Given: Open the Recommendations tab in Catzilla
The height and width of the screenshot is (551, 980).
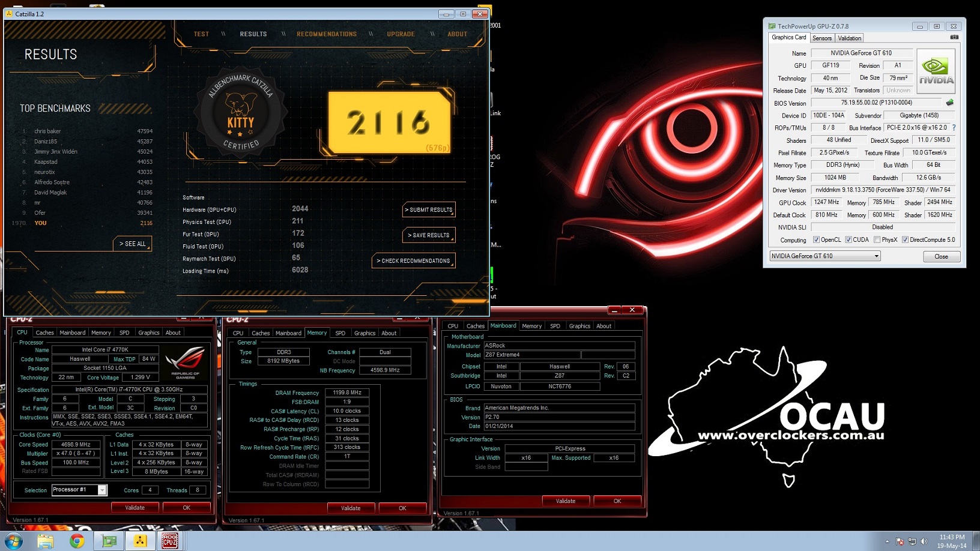Looking at the screenshot, I should coord(327,34).
